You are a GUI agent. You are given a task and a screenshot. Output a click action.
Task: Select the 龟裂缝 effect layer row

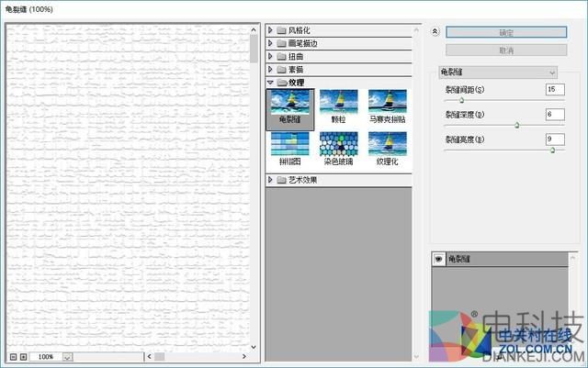500,259
